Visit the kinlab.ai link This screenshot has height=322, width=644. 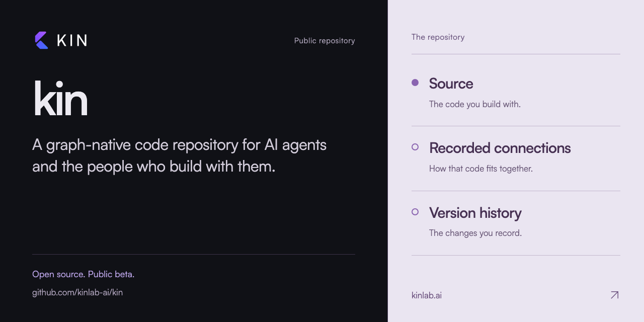(427, 295)
